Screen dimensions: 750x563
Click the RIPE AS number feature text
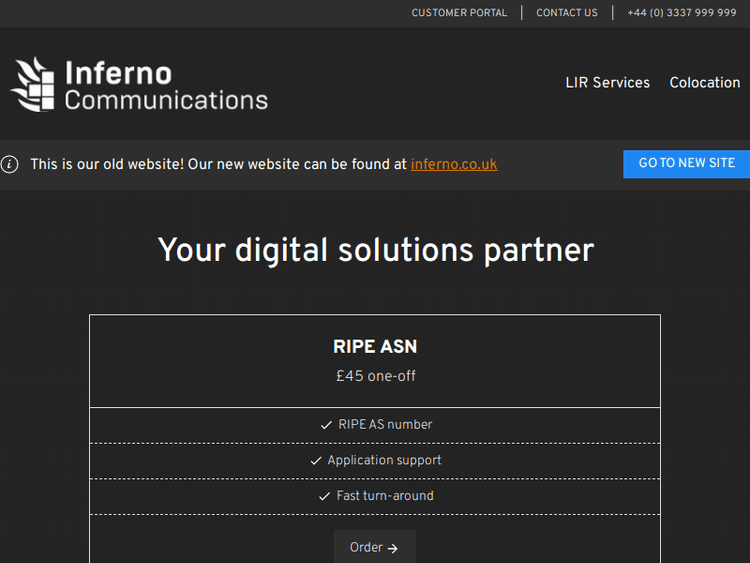pos(385,425)
